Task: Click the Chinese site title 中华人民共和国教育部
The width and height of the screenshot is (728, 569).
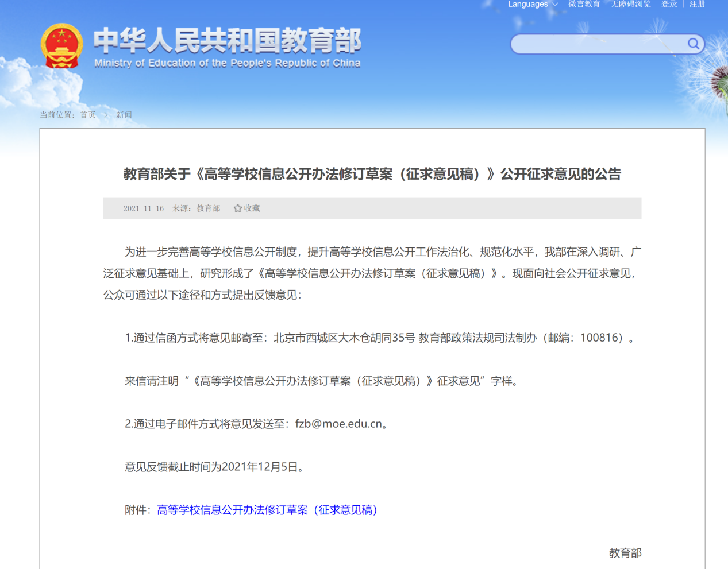Action: coord(227,40)
